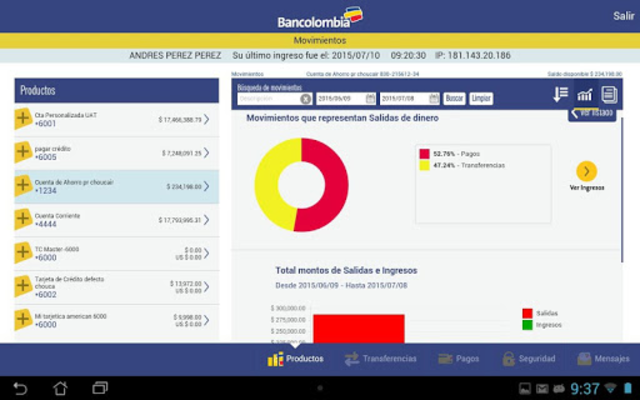
Task: Switch to the Transferencias tab
Action: (x=380, y=358)
